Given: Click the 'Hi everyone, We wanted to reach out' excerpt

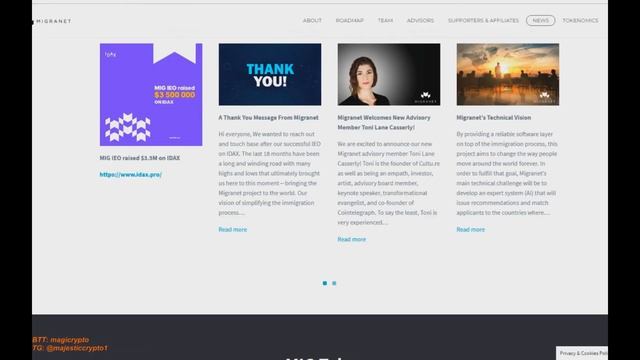Looking at the screenshot, I should [269, 173].
